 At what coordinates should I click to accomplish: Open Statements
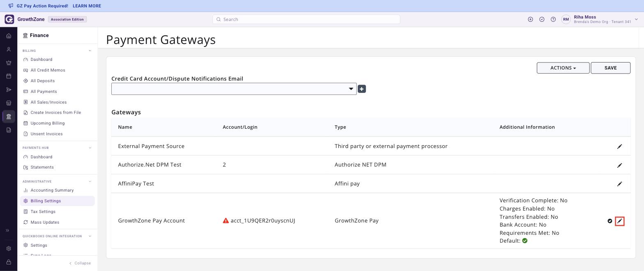[x=42, y=167]
